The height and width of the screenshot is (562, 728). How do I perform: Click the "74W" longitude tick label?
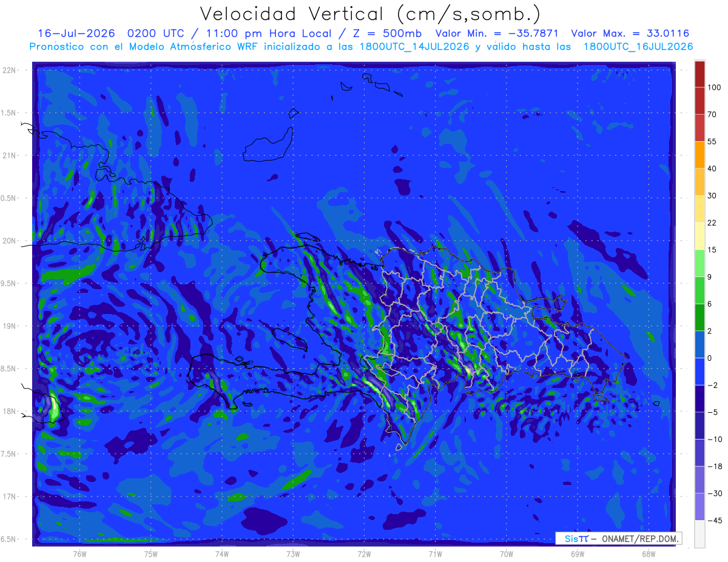[222, 554]
